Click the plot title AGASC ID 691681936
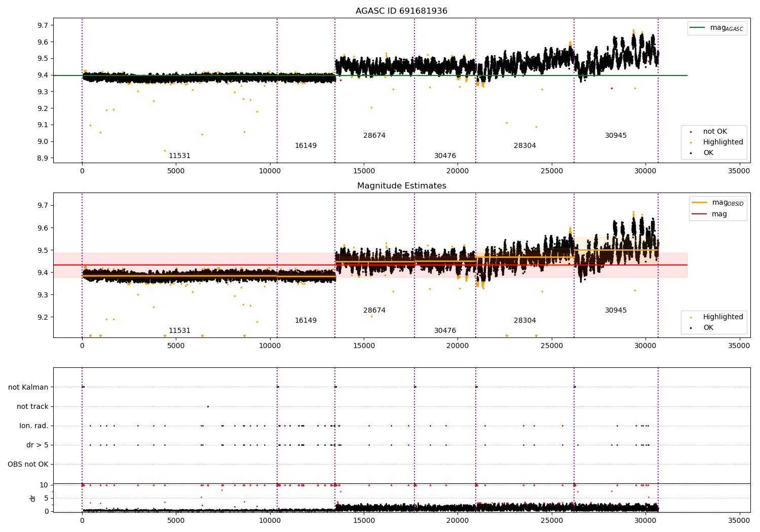 401,11
